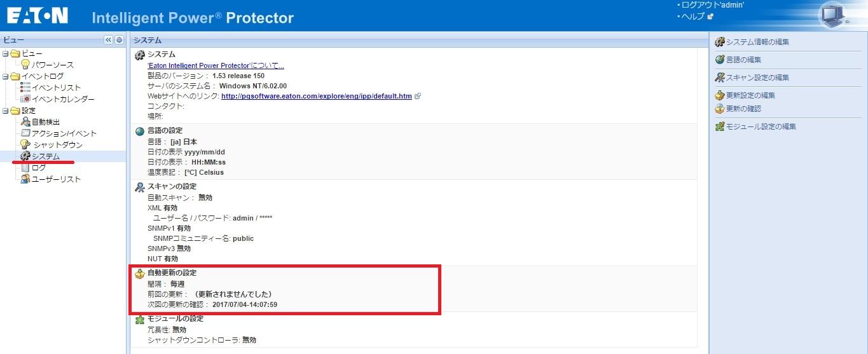Click globe icon beside 言語の編集
Image resolution: width=868 pixels, height=354 pixels.
tap(720, 60)
